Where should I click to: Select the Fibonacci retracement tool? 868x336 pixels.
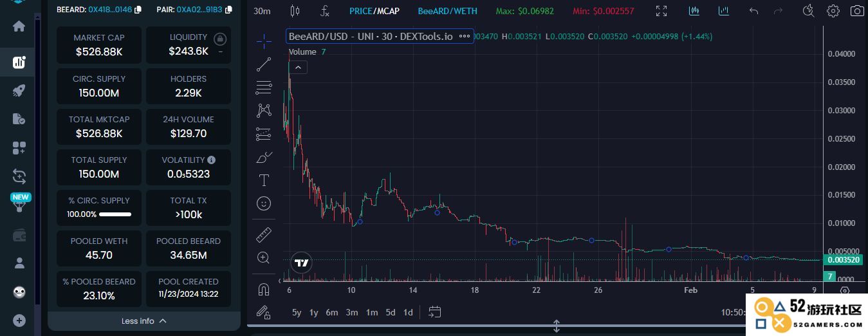click(x=264, y=88)
